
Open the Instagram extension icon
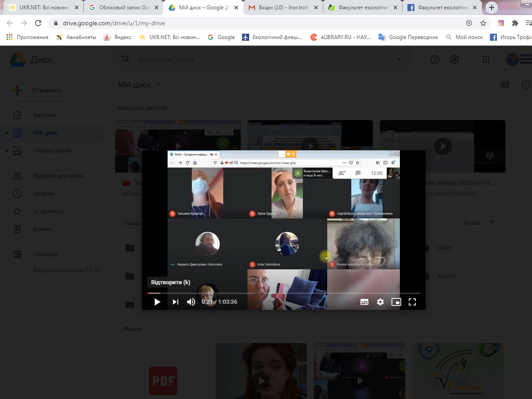point(501,23)
